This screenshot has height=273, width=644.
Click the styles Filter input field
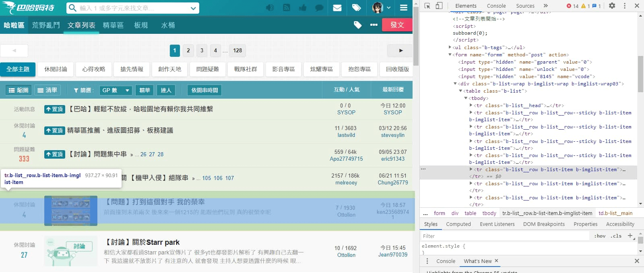505,236
